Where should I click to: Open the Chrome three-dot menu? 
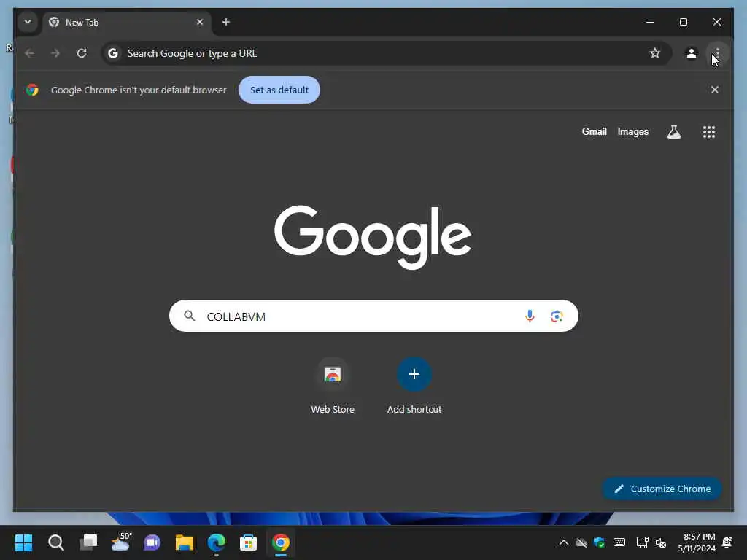(x=718, y=53)
